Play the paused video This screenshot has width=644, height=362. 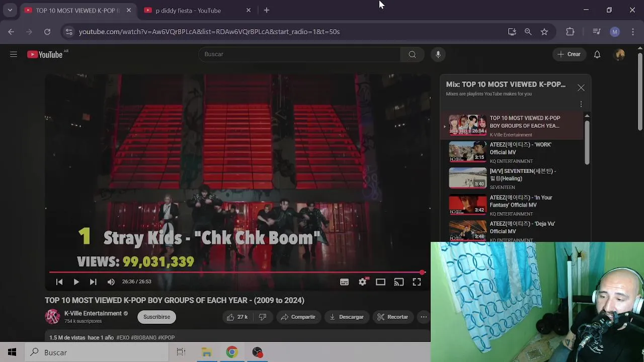click(x=76, y=282)
